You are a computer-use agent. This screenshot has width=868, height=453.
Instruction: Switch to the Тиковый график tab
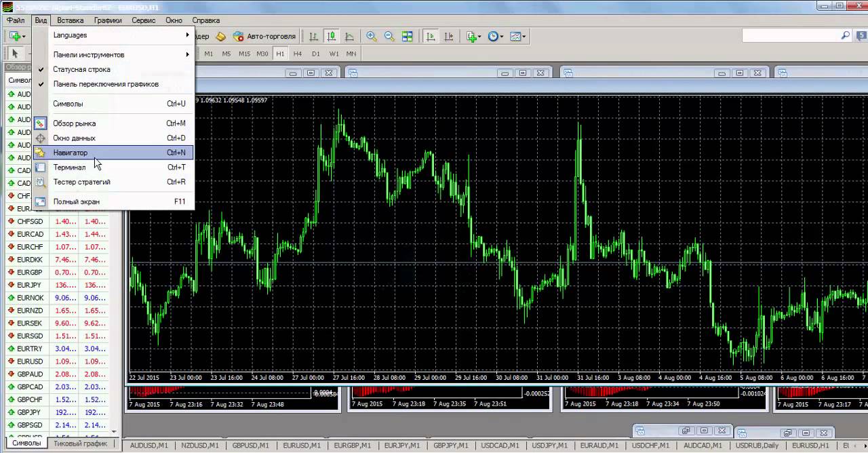point(80,444)
